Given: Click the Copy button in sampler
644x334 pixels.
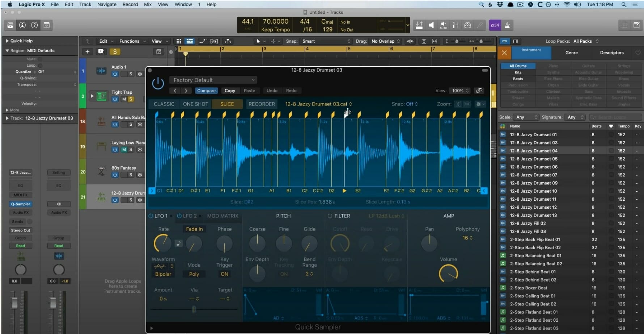Looking at the screenshot, I should pos(230,91).
